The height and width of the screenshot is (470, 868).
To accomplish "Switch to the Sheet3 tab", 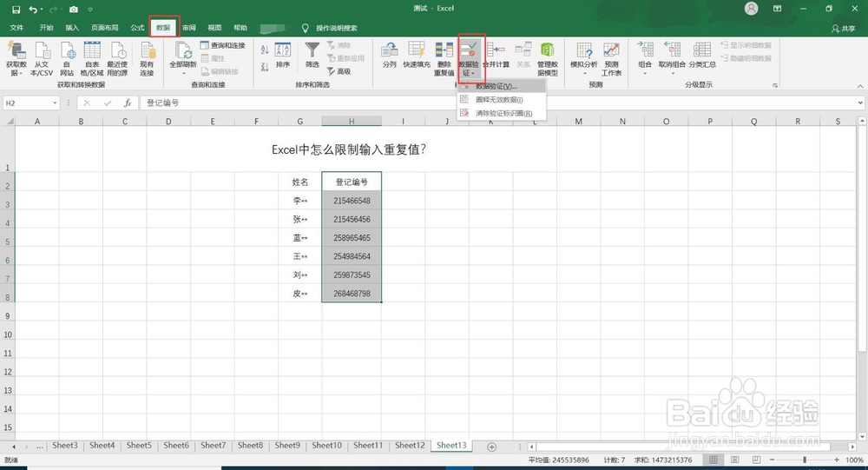I will [x=65, y=445].
